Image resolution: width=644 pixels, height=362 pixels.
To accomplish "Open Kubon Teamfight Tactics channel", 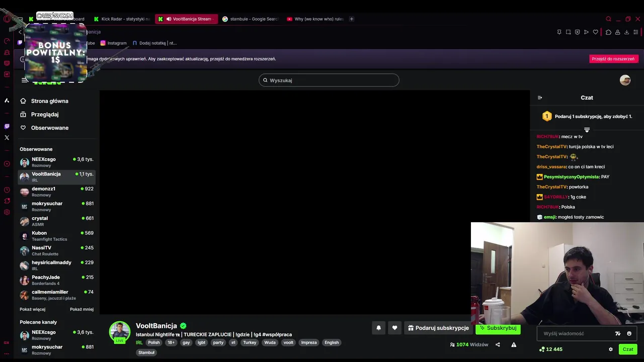I will [56, 236].
